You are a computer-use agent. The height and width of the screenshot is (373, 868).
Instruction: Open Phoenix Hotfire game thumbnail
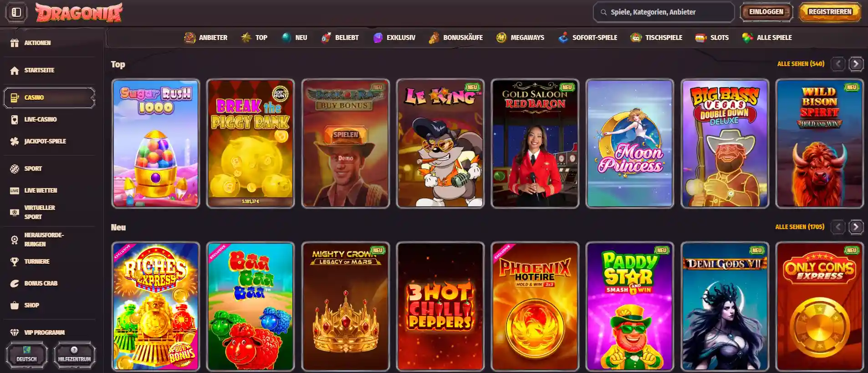coord(535,307)
